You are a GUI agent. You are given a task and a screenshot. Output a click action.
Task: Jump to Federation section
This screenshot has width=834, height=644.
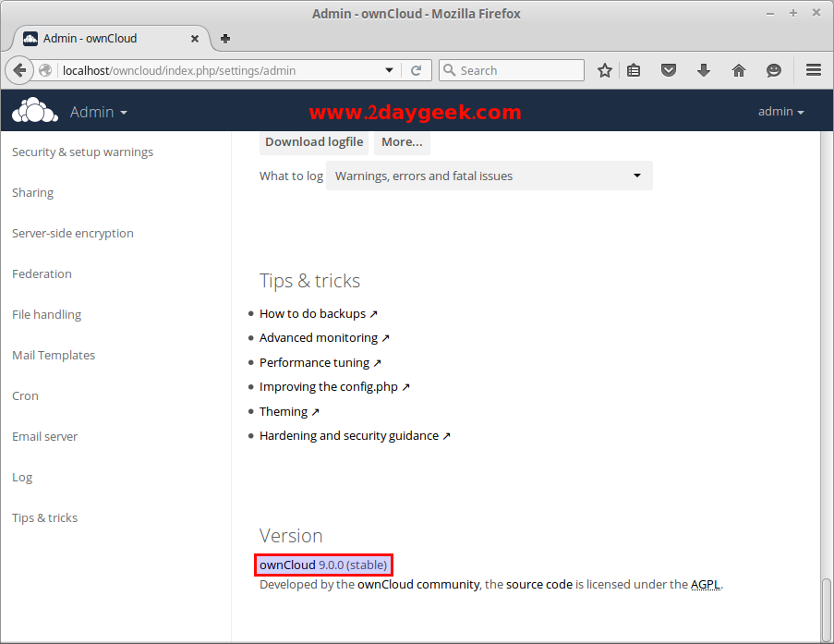tap(42, 274)
